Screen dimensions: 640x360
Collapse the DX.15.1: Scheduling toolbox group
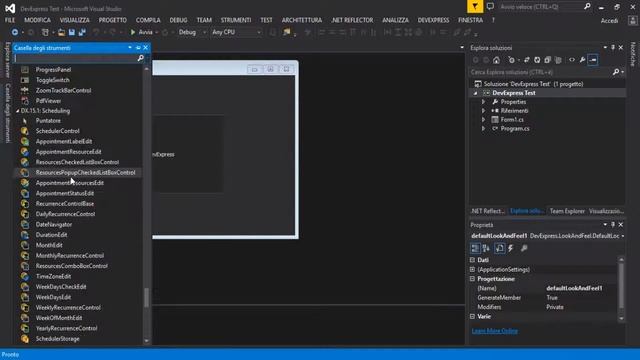[x=18, y=111]
